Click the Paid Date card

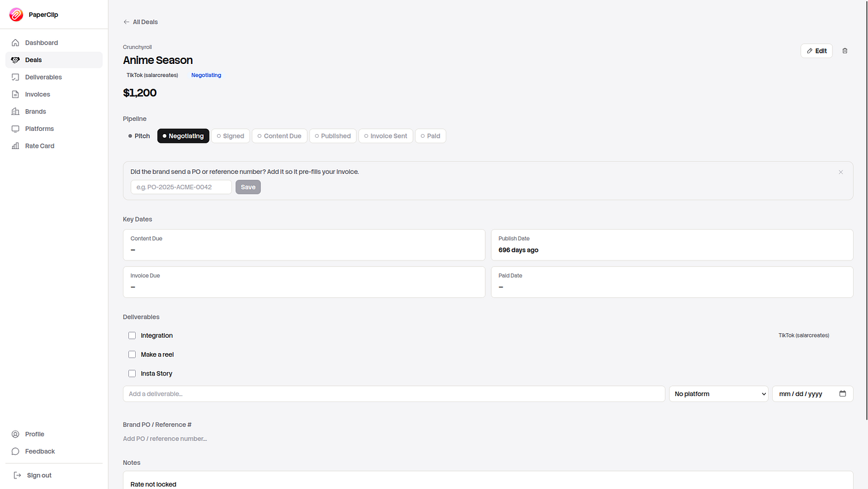pos(672,282)
